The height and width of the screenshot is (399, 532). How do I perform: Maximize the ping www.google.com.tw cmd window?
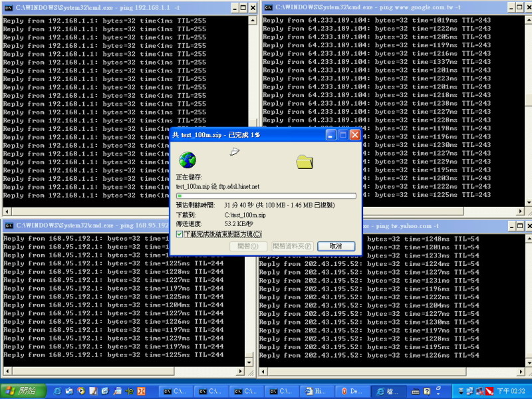click(x=520, y=7)
